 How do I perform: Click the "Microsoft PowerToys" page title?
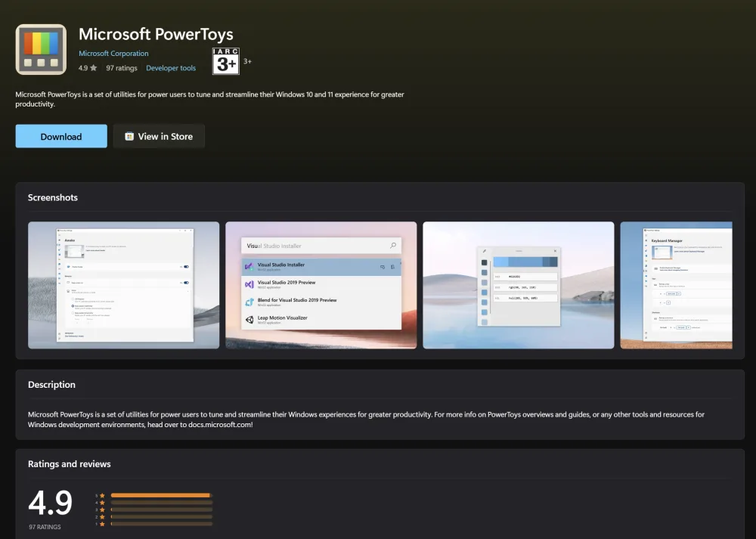tap(156, 34)
